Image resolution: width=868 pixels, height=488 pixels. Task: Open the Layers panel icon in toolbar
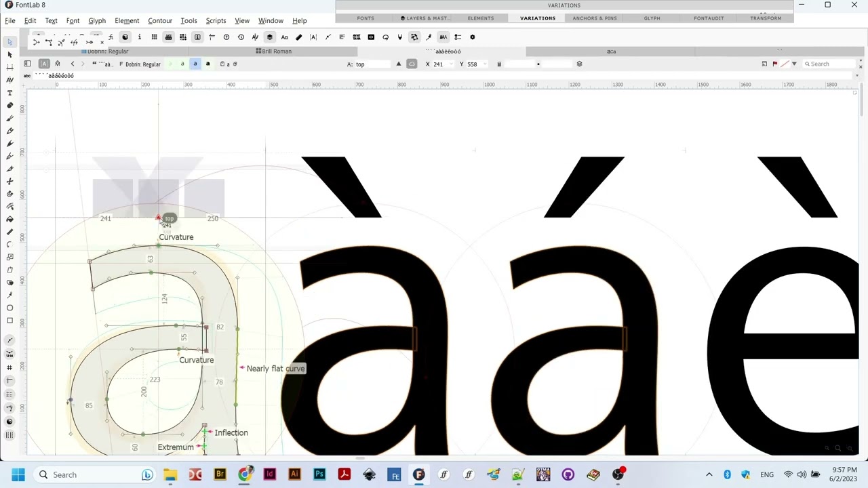coord(269,37)
